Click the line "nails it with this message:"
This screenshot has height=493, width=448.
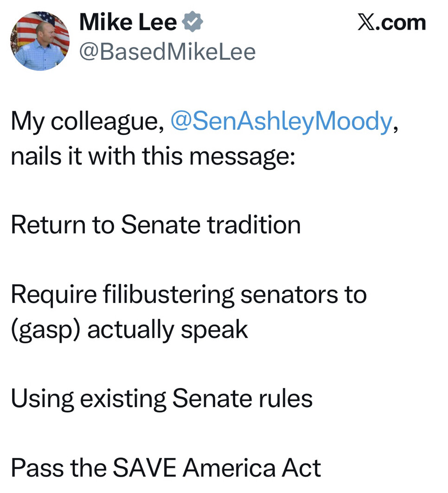153,156
